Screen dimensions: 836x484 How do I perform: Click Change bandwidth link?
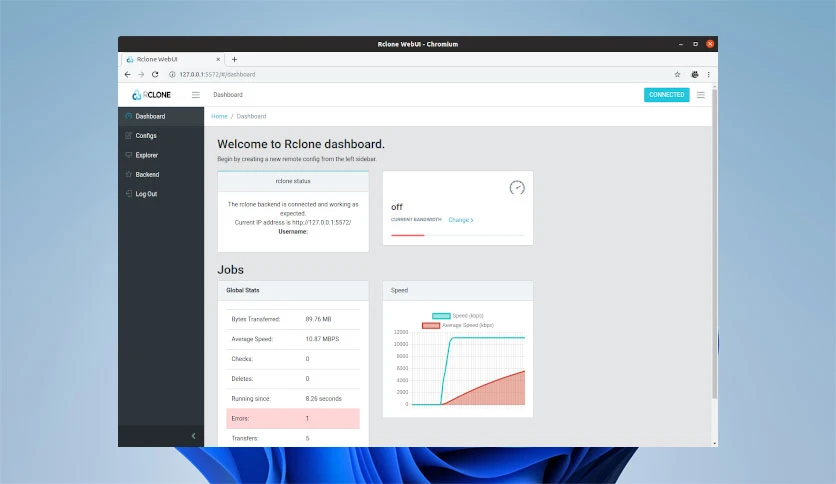[461, 220]
